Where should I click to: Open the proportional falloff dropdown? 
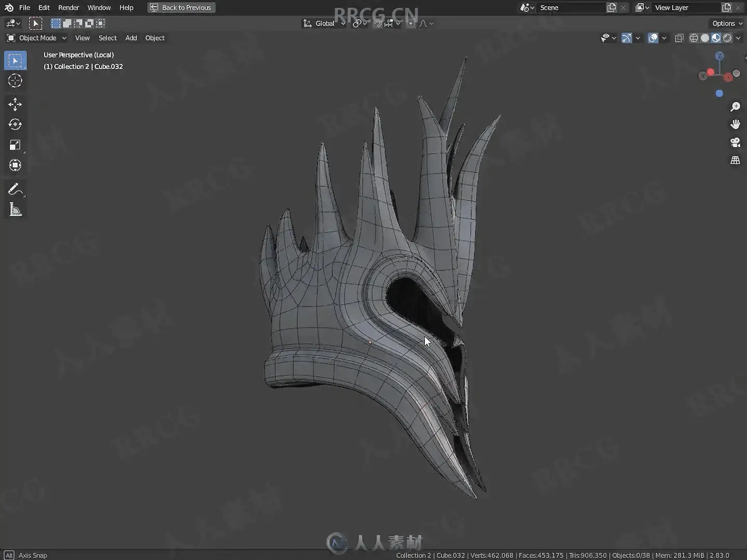pos(426,23)
